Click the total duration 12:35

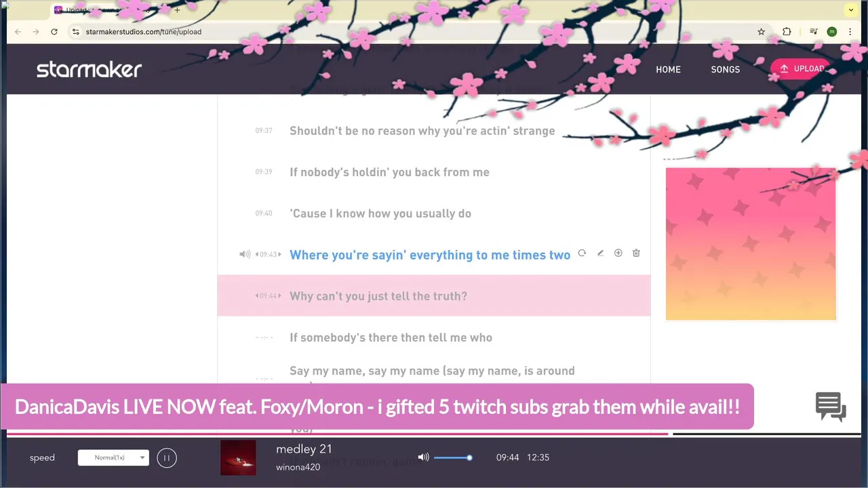coord(538,457)
